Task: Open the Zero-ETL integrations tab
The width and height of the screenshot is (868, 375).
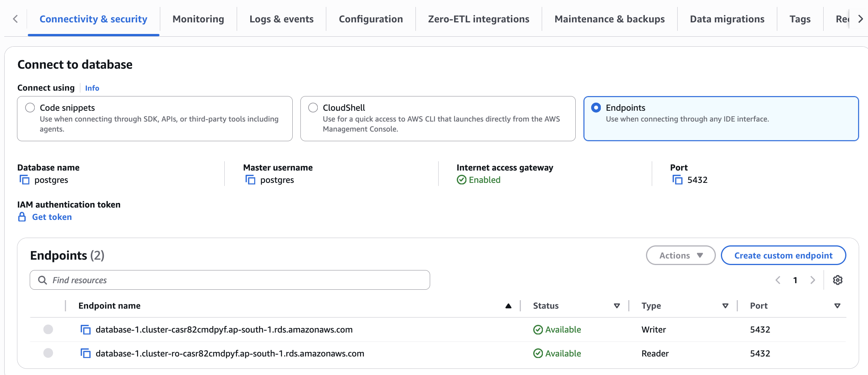Action: (478, 19)
